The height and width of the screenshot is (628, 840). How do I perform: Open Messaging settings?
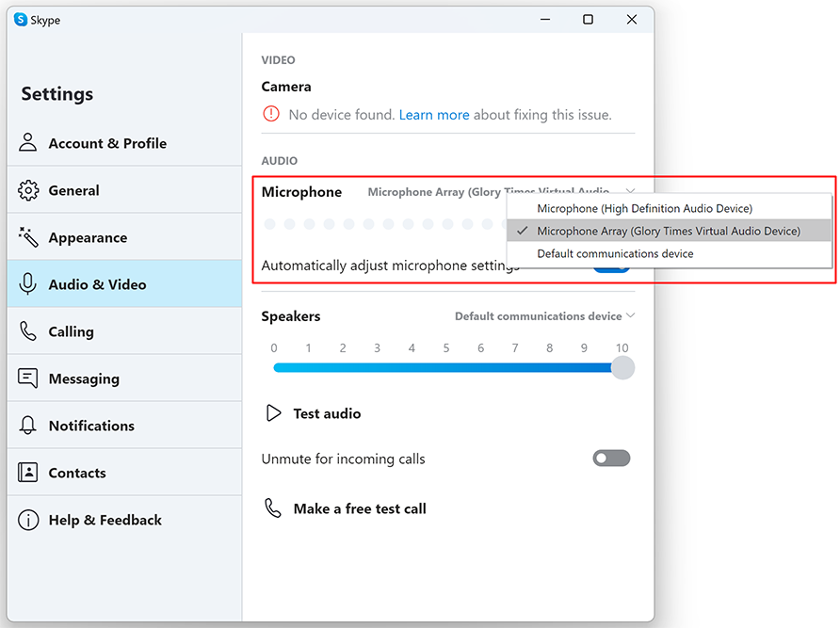coord(124,378)
